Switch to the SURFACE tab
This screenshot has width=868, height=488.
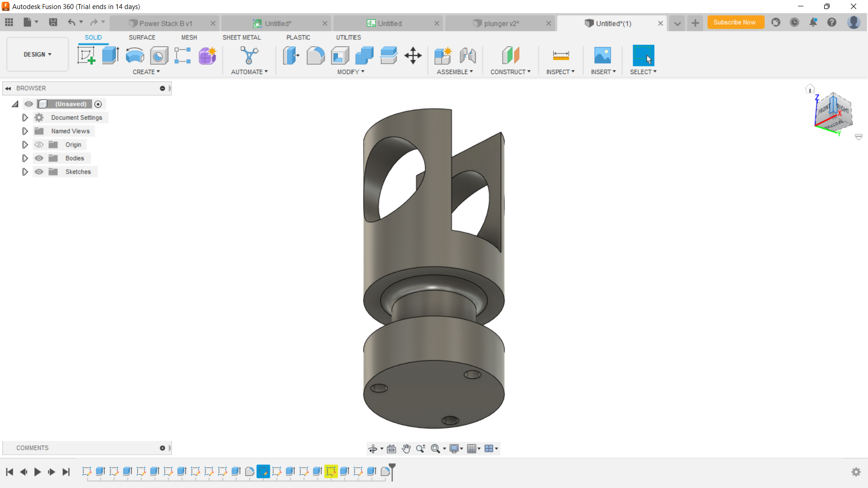coord(142,38)
